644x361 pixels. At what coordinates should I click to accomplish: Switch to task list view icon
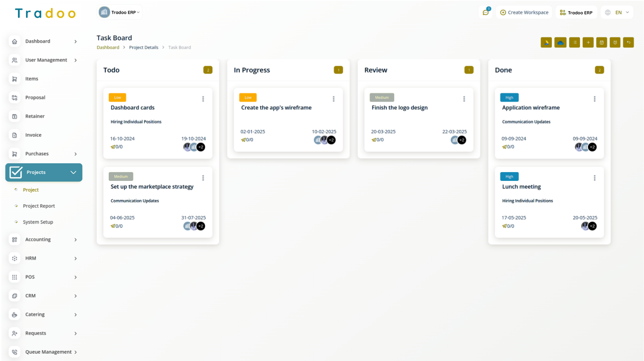(574, 43)
